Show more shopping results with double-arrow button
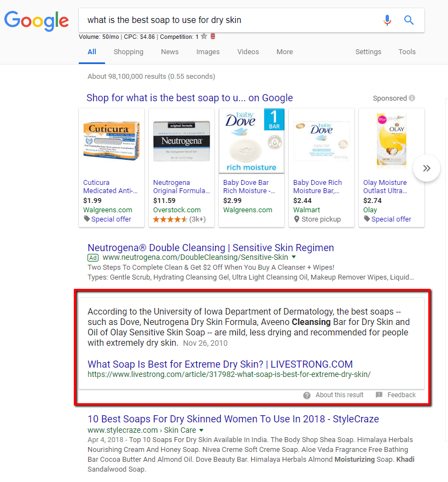 (x=427, y=168)
